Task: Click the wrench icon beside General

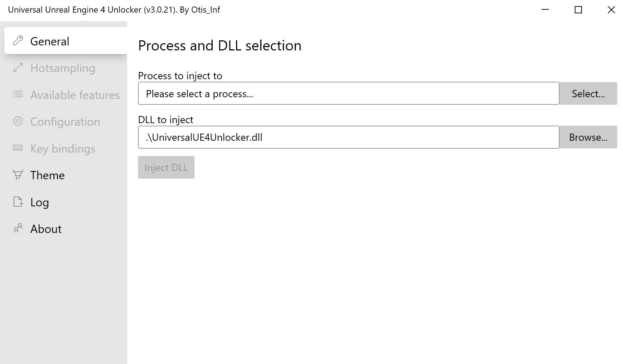Action: pyautogui.click(x=18, y=41)
